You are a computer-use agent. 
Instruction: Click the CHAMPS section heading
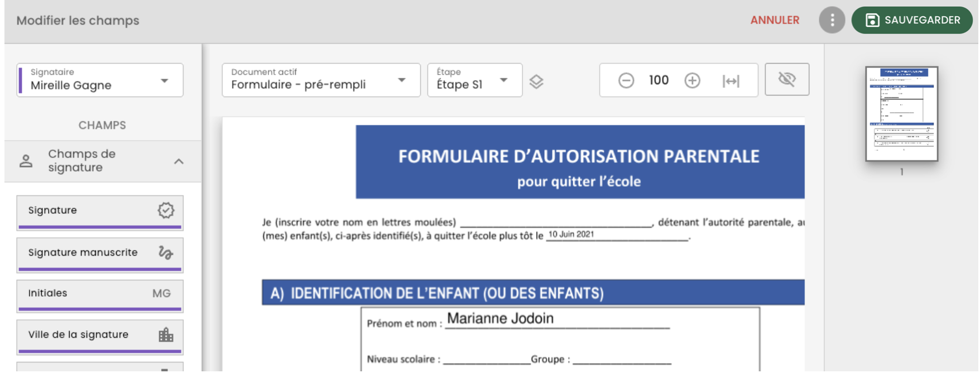pos(102,125)
